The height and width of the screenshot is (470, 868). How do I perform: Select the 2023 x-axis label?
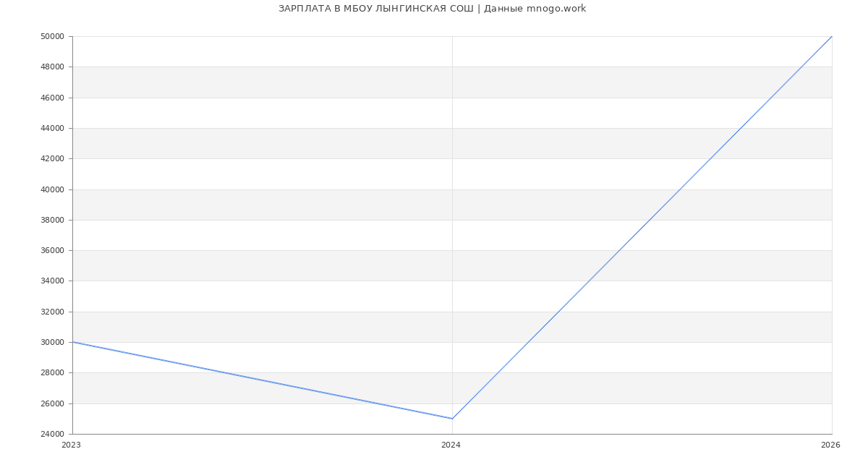point(71,445)
